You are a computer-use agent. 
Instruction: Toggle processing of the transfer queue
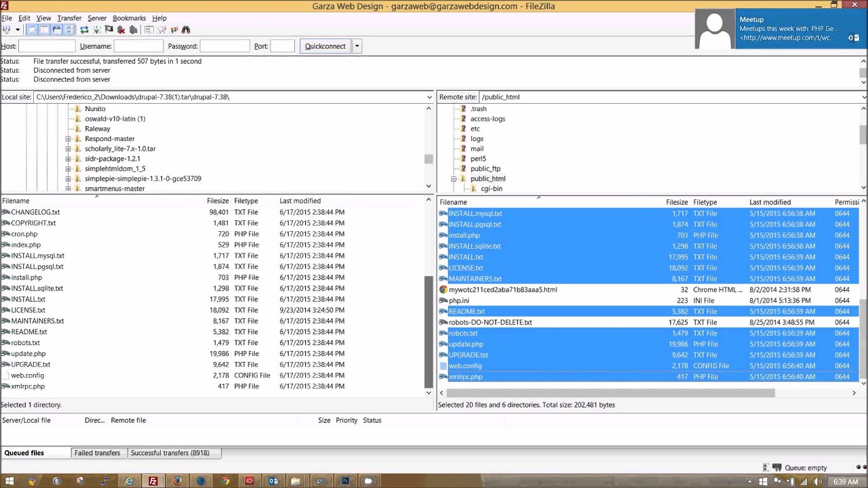[97, 30]
